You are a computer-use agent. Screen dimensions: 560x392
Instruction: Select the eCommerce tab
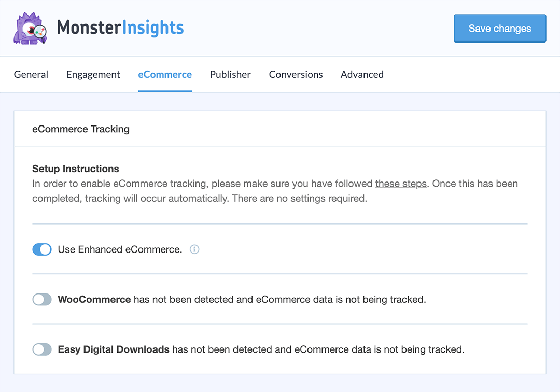(165, 75)
